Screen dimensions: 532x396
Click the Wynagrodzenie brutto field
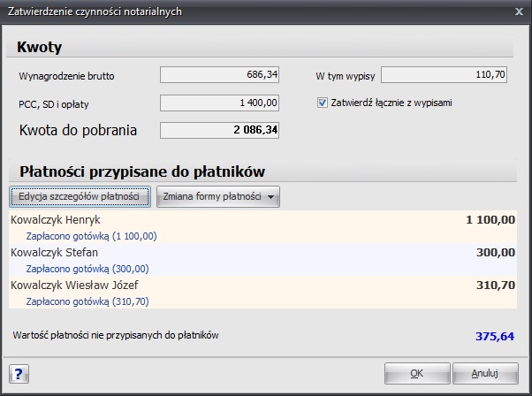click(x=220, y=76)
